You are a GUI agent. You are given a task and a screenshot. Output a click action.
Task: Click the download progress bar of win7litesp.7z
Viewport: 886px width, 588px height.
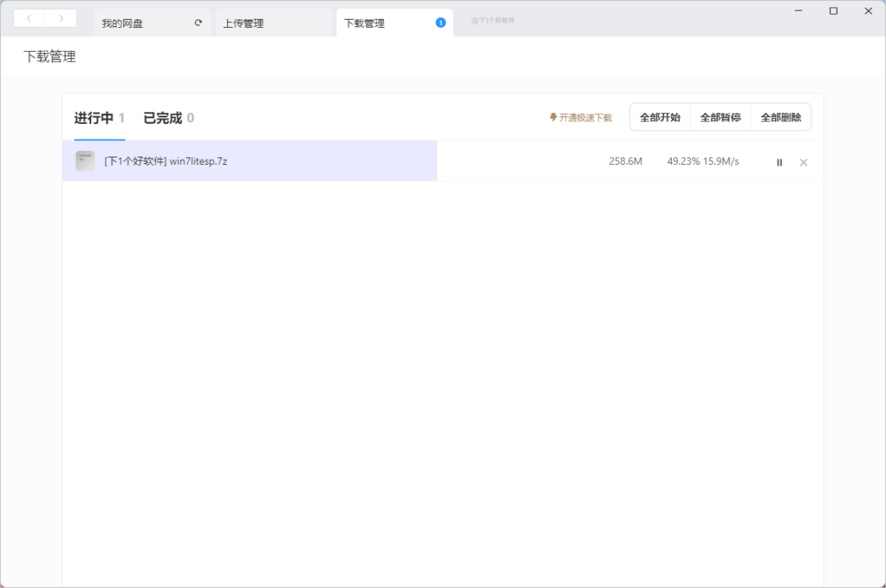(328, 161)
